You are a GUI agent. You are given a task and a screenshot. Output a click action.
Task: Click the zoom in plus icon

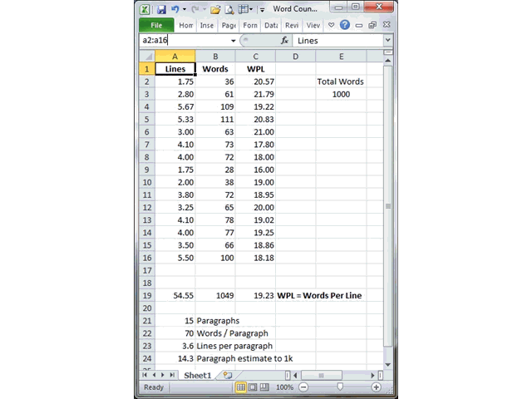pyautogui.click(x=376, y=387)
